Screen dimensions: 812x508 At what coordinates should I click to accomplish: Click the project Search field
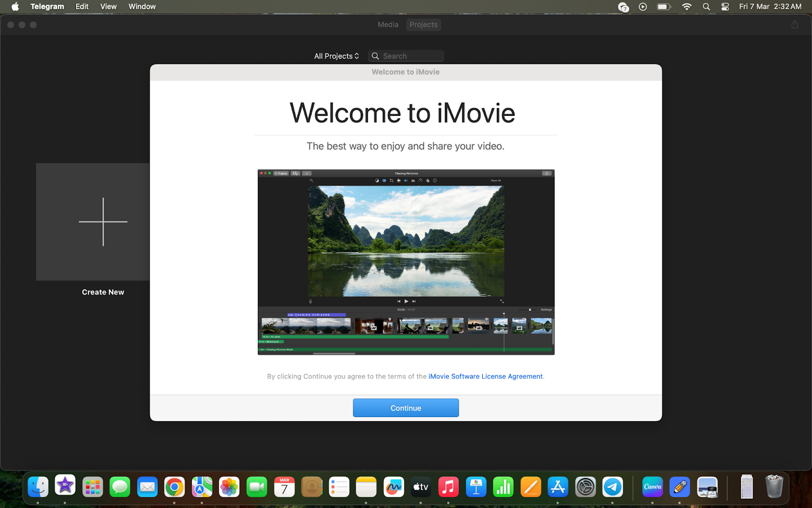(411, 56)
